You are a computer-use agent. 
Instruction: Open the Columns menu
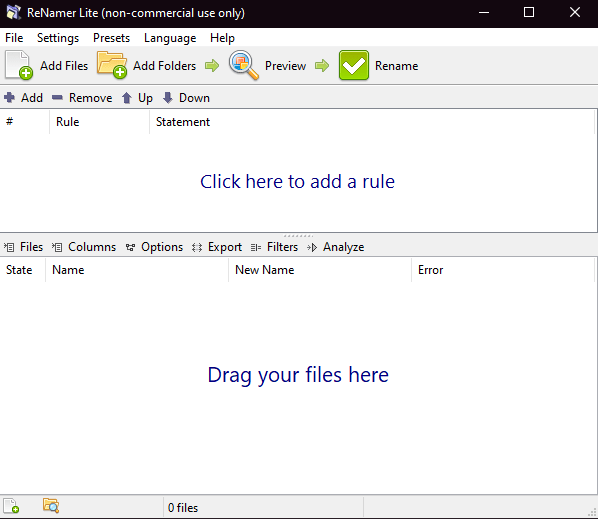[x=84, y=247]
